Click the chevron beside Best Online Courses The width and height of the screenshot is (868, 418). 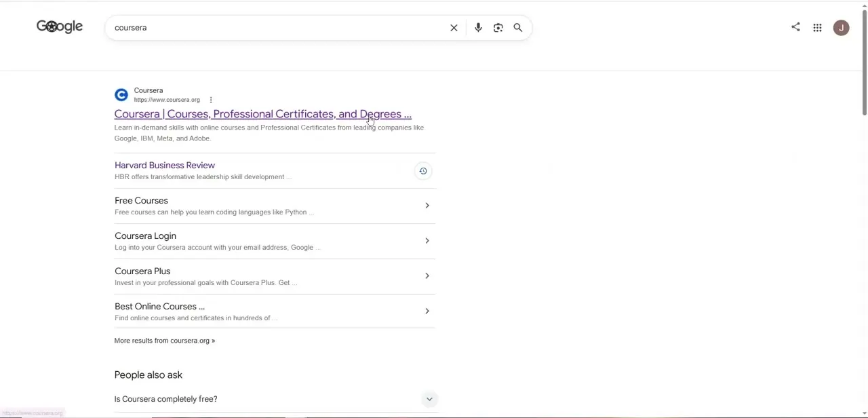click(427, 311)
